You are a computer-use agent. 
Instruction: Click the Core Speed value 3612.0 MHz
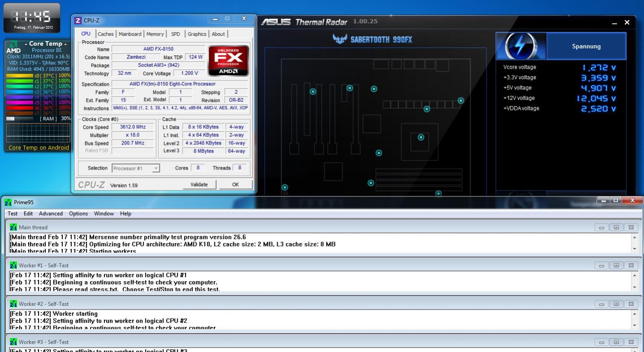pyautogui.click(x=133, y=127)
